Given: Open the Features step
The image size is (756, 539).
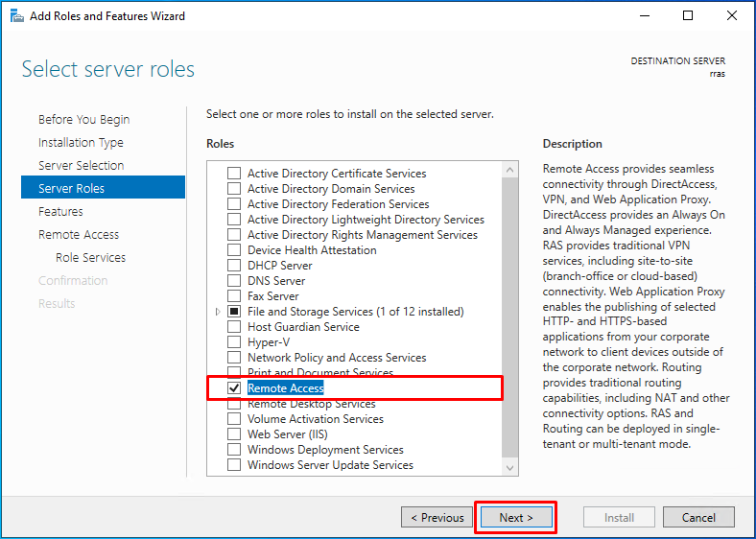Looking at the screenshot, I should 60,212.
